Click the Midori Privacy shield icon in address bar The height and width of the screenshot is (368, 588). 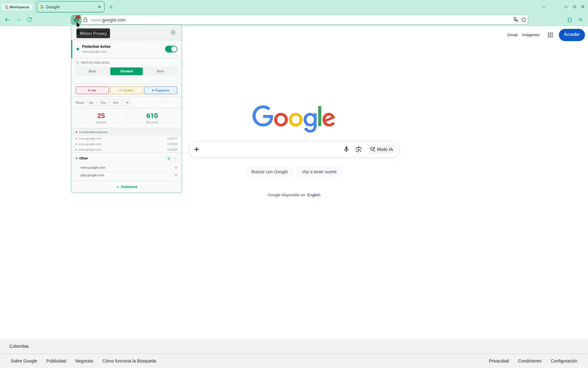(x=76, y=20)
